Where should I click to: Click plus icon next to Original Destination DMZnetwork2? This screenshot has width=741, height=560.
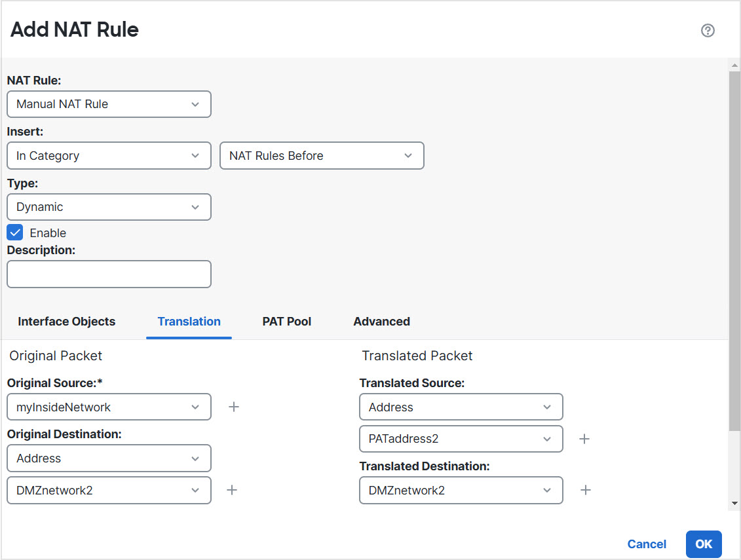pyautogui.click(x=232, y=490)
